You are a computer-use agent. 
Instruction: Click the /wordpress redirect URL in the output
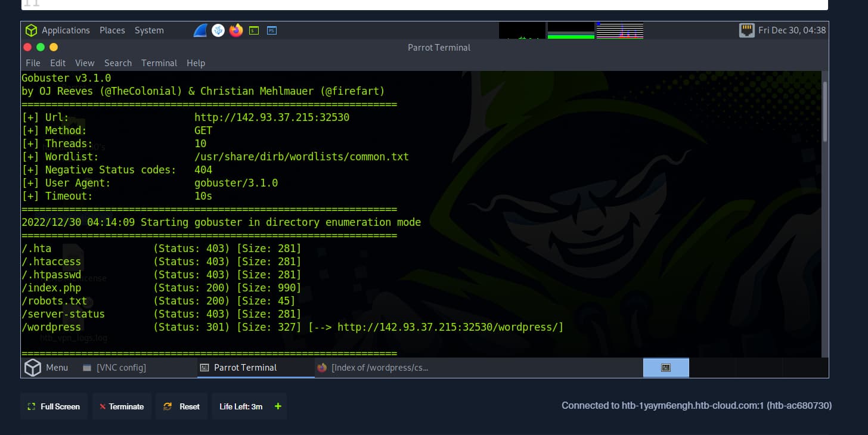click(x=447, y=327)
